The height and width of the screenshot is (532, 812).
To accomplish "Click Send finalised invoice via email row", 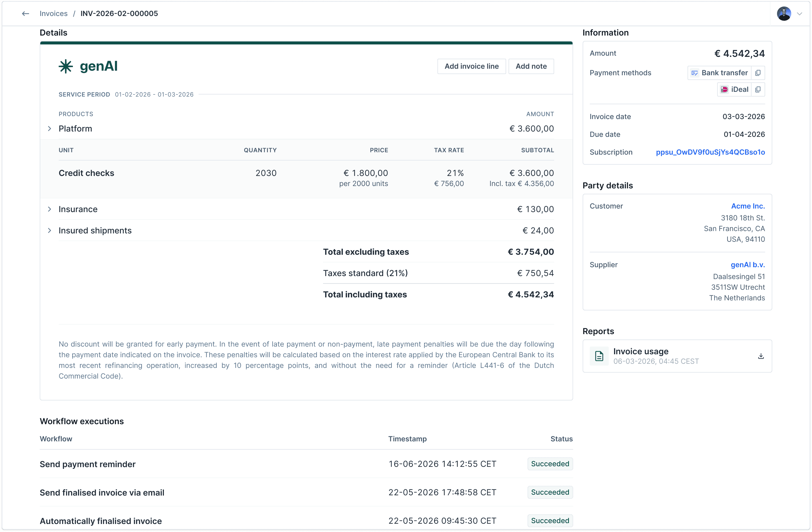I will coord(306,492).
